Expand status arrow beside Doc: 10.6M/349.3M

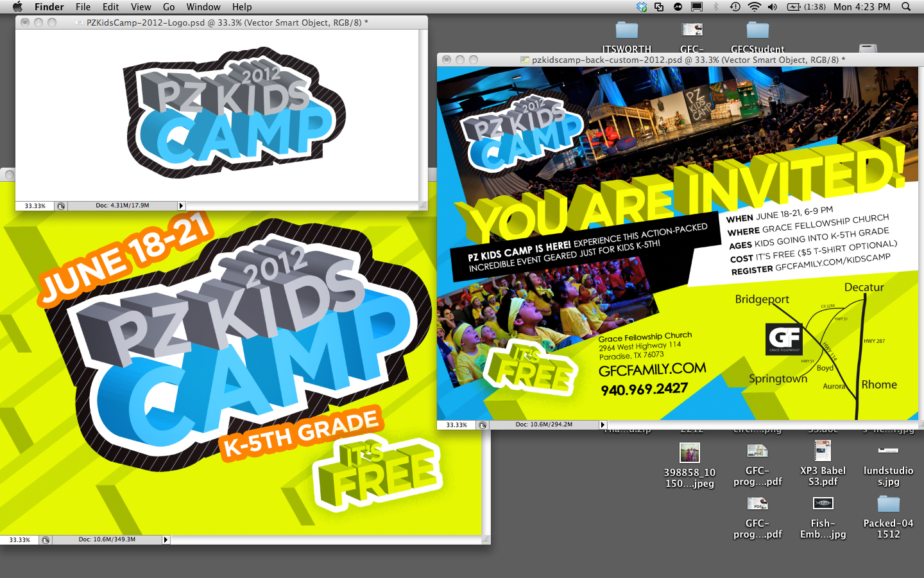coord(166,540)
